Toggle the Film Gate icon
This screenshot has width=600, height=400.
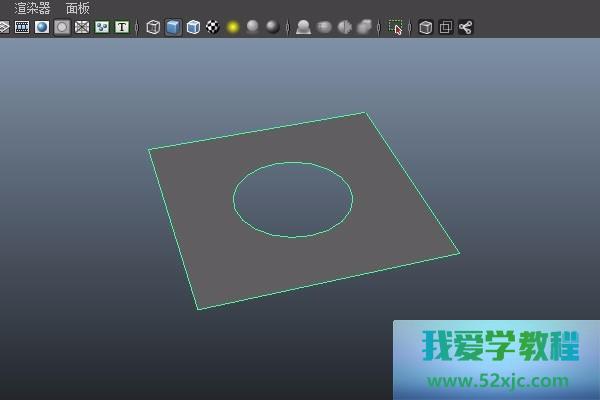click(22, 27)
